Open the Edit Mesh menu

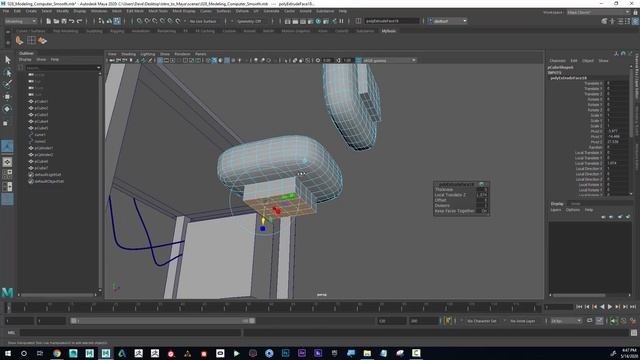(x=135, y=11)
